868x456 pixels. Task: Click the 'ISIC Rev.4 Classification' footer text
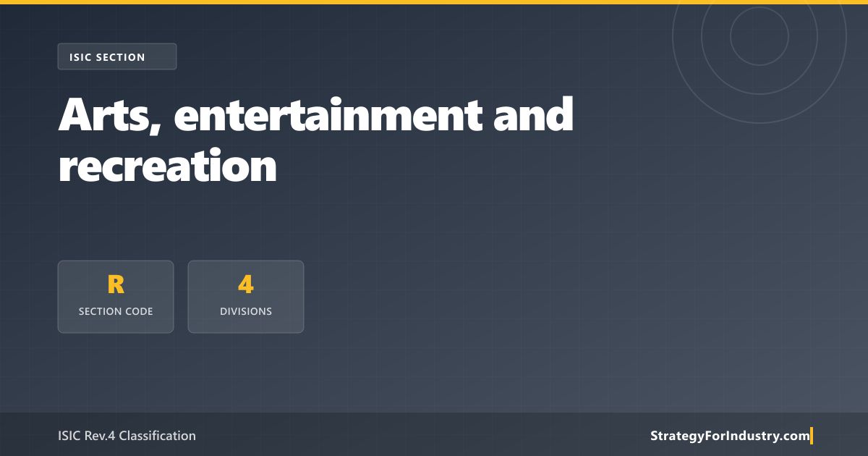pos(127,436)
